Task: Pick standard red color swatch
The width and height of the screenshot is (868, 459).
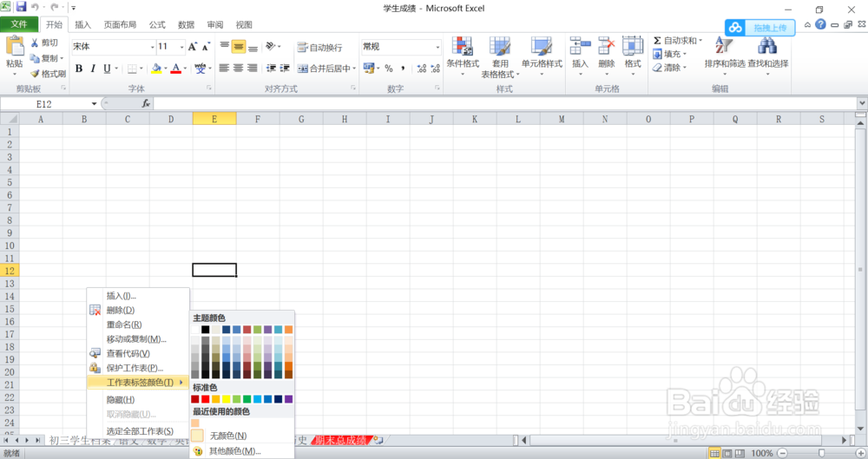Action: point(206,399)
